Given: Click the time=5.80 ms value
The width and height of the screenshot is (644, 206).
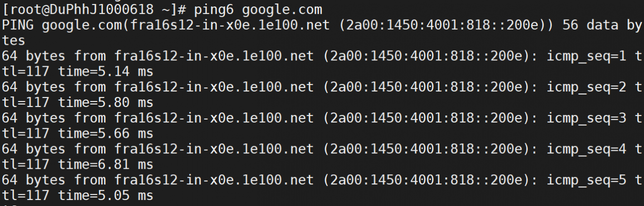Looking at the screenshot, I should [x=106, y=103].
